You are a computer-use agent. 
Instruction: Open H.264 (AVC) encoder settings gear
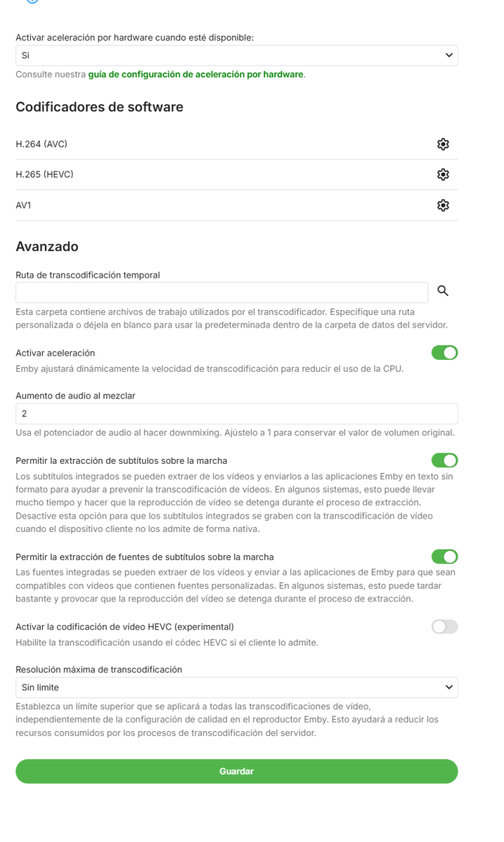(442, 144)
